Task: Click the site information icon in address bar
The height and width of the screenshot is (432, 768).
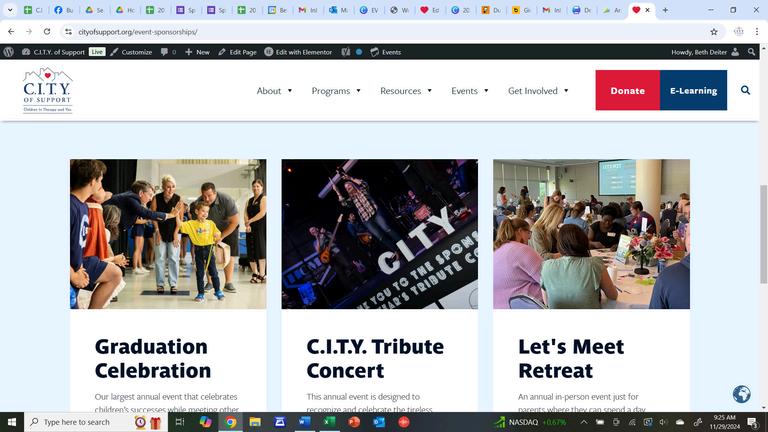Action: [68, 31]
